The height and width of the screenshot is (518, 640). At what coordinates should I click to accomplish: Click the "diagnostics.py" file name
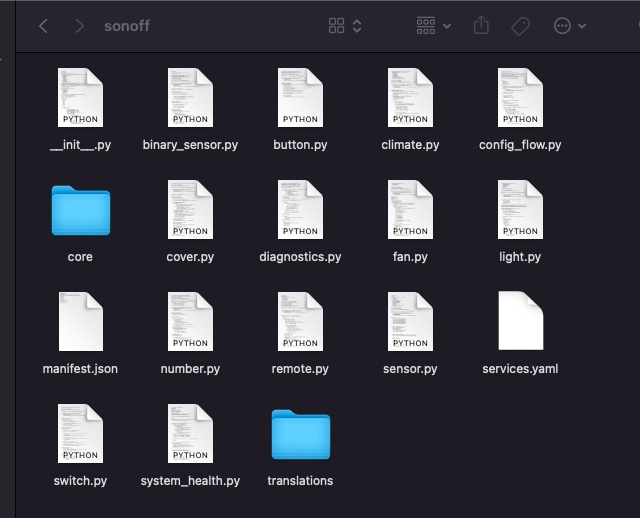coord(300,257)
